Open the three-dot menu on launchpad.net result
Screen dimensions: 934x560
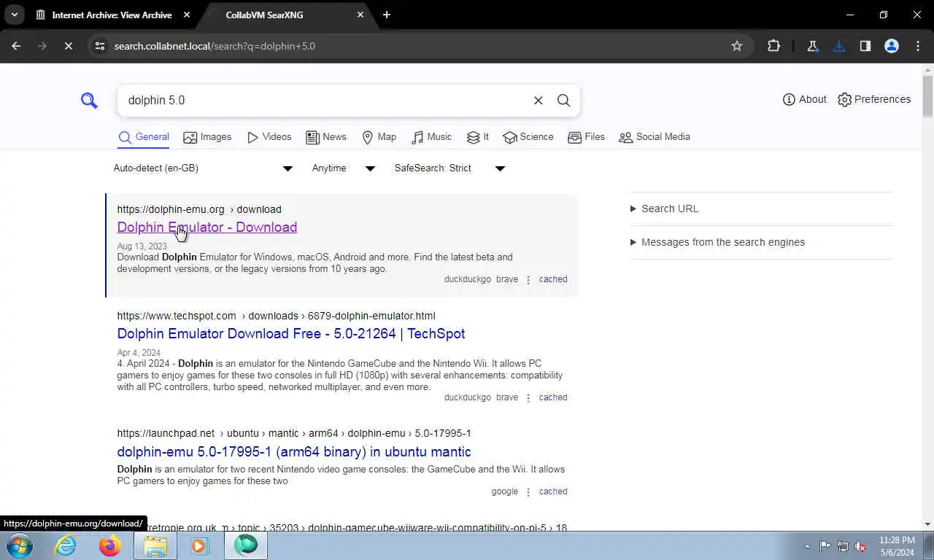coord(528,492)
